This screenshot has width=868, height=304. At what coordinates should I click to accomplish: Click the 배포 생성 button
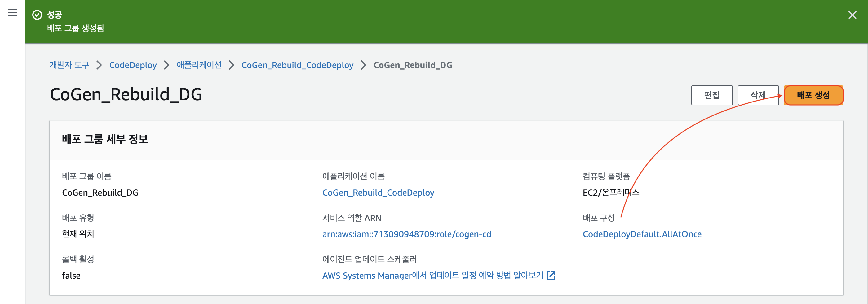coord(813,95)
